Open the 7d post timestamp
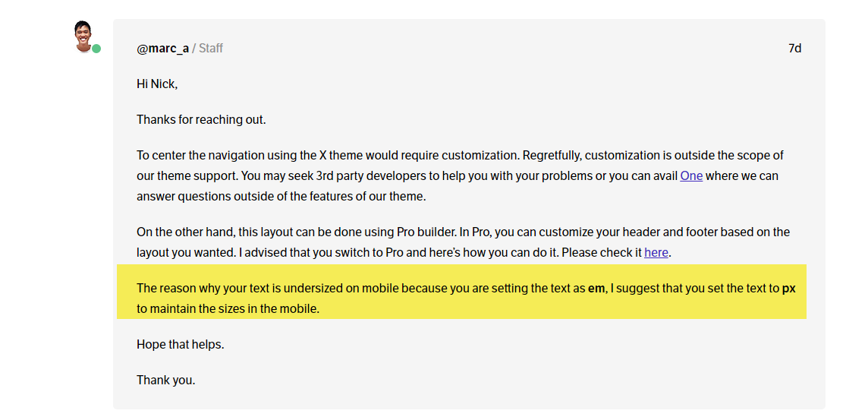Screen dimensions: 868x420 (x=795, y=49)
